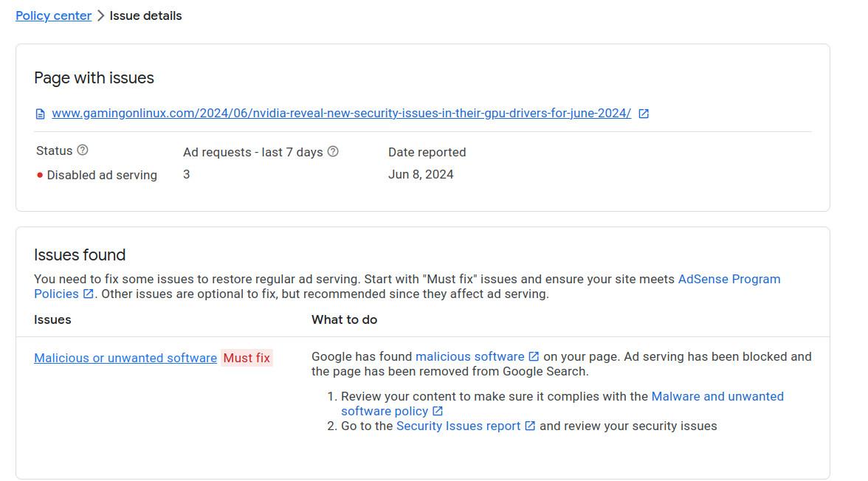Viewport: 868px width, 481px height.
Task: Open the Malicious or unwanted software issue link
Action: [125, 358]
